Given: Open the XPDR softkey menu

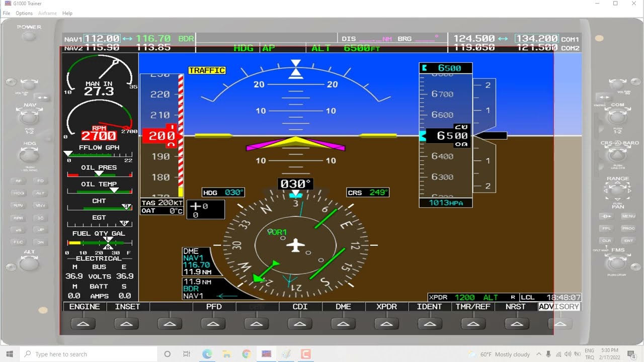Looking at the screenshot, I should 386,307.
